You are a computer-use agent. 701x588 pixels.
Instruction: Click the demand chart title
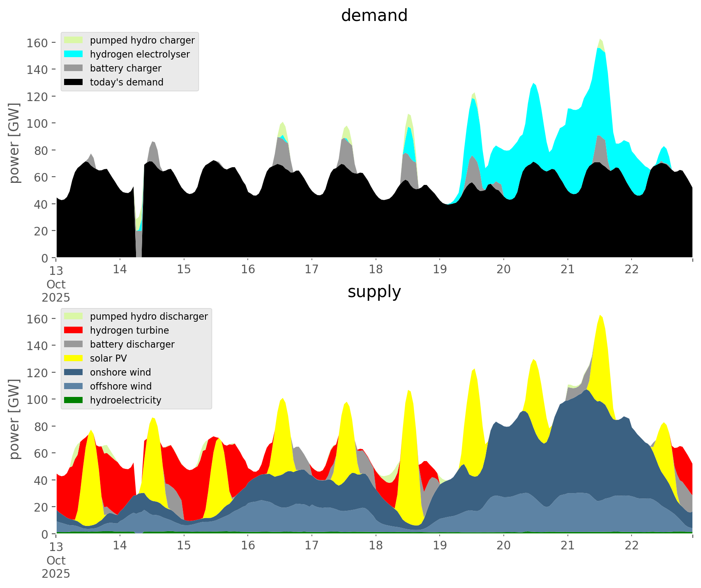point(374,16)
